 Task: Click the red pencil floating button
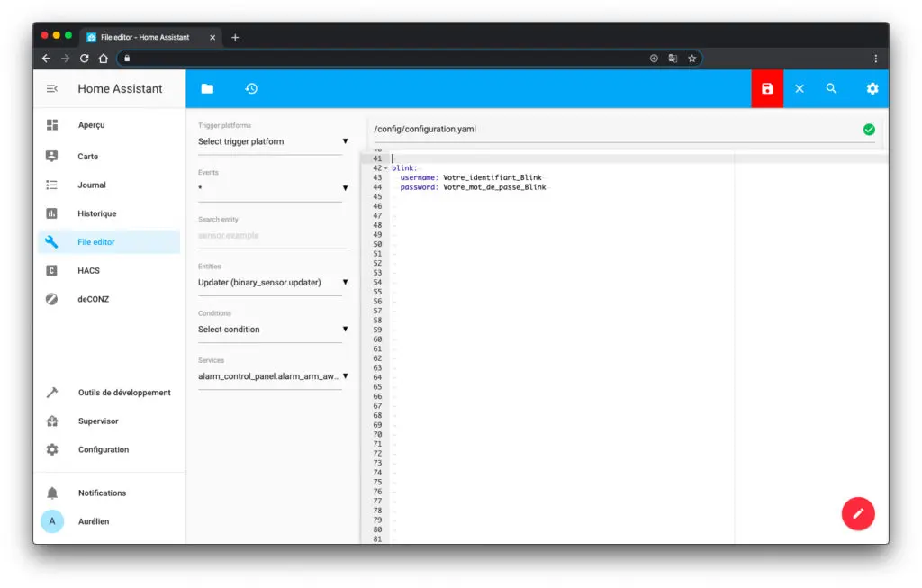(858, 514)
